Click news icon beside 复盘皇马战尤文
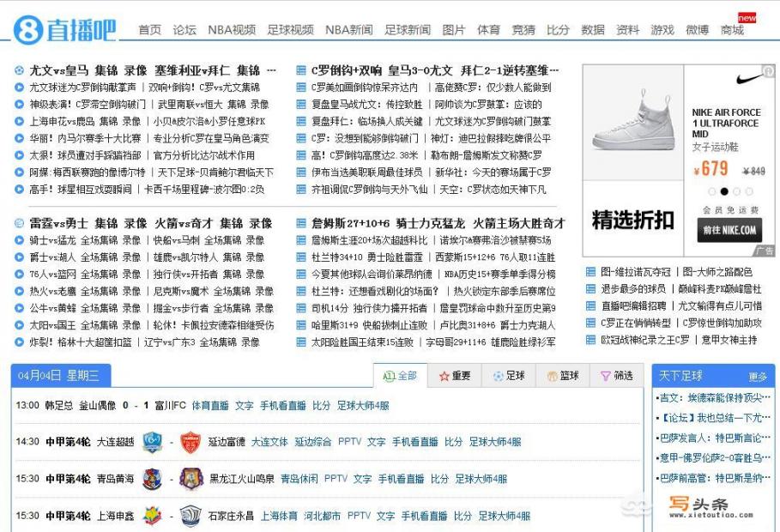780x532 pixels. [301, 104]
